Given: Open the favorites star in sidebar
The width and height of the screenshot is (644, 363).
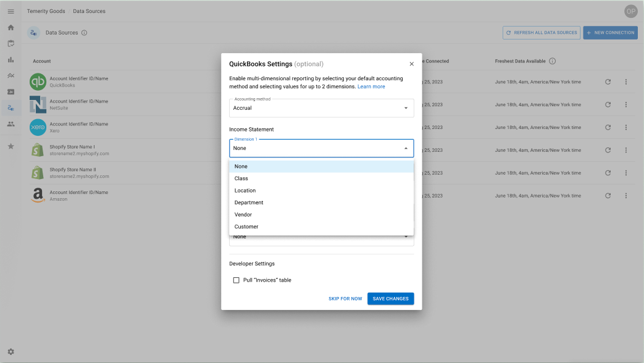Looking at the screenshot, I should 10,146.
